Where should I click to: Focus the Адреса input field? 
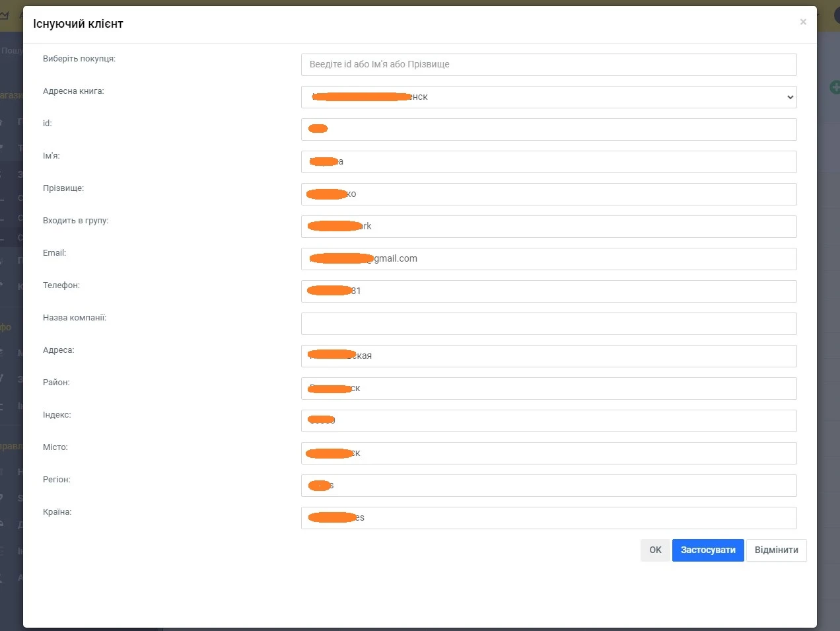point(548,356)
